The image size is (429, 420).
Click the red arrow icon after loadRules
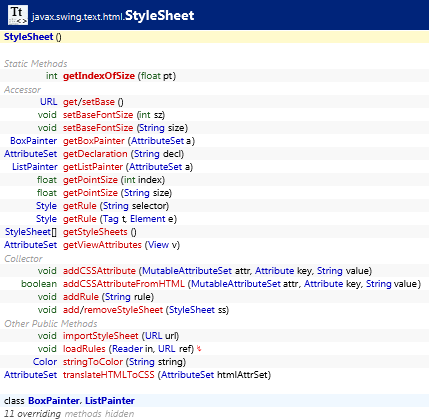coord(199,349)
